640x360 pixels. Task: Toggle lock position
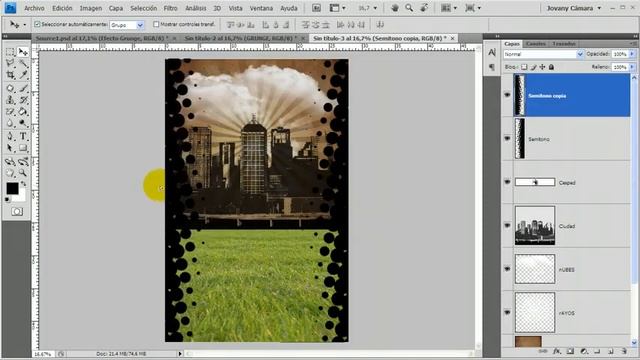tap(542, 67)
